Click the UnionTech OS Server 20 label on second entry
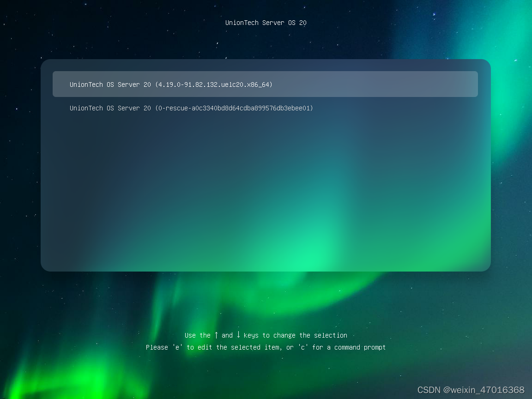This screenshot has height=399, width=532. [x=110, y=108]
